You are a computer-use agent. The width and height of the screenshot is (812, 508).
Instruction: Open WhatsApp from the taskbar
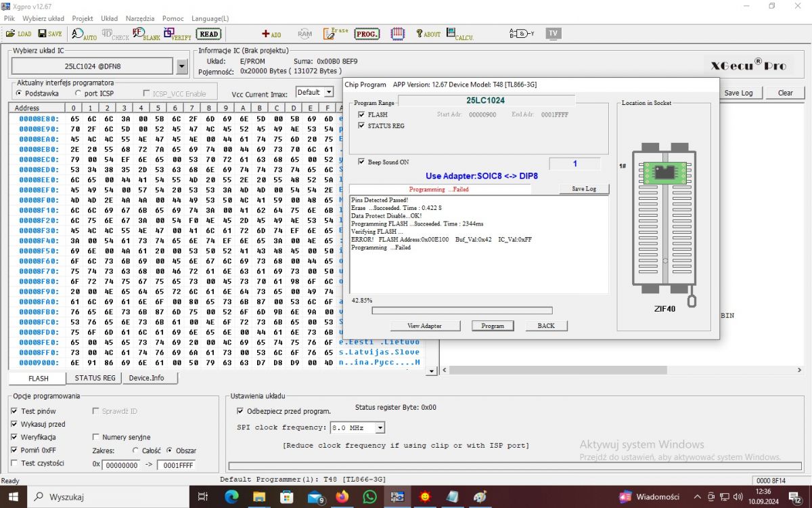(369, 496)
